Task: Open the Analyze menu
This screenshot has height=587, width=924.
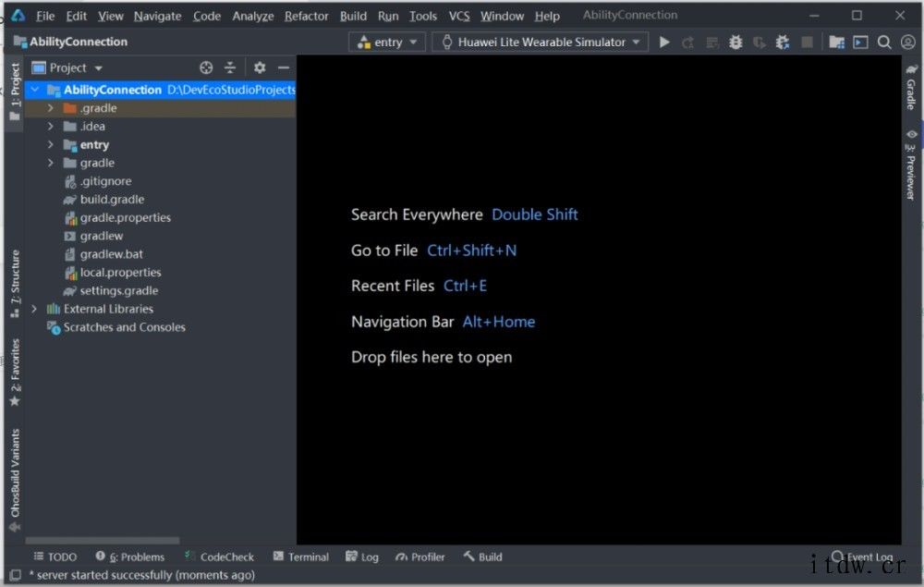Action: (x=253, y=16)
